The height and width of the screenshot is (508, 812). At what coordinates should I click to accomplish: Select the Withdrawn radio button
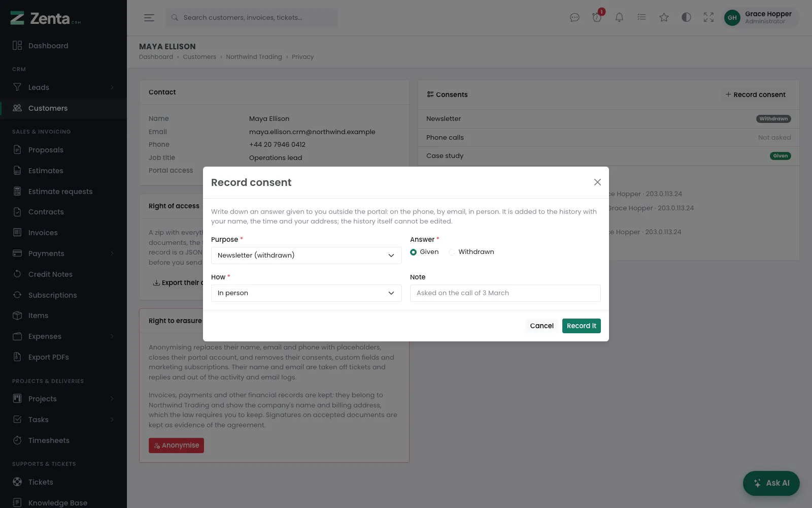[x=452, y=252]
